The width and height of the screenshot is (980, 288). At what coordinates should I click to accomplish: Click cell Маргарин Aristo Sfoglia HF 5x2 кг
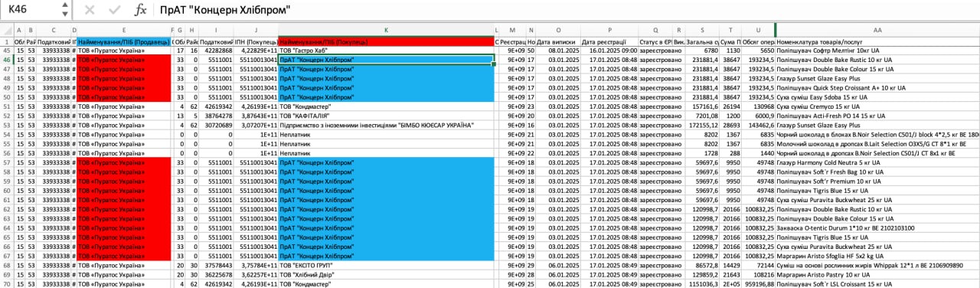(x=877, y=256)
